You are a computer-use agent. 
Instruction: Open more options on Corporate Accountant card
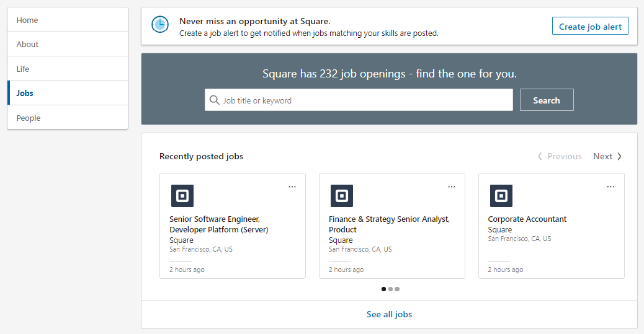(x=611, y=187)
